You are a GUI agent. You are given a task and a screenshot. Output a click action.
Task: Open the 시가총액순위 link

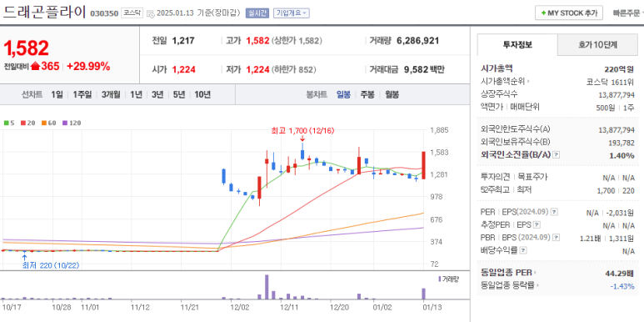505,81
